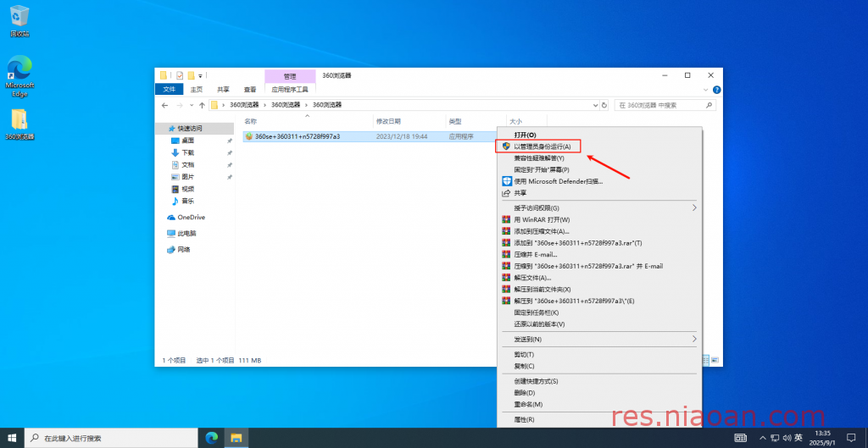
Task: Open the news widget taskbar icon
Action: click(x=740, y=438)
